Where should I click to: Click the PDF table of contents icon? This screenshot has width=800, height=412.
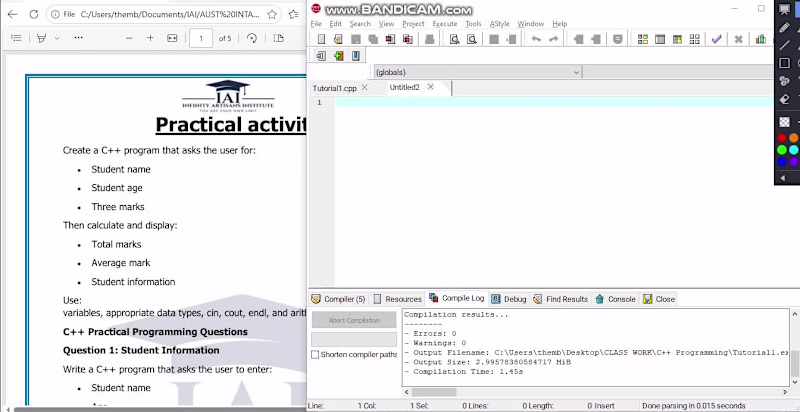16,38
